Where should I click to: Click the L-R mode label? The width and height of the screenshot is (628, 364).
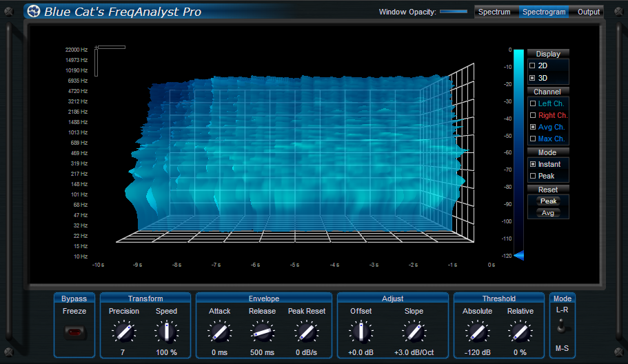tap(562, 310)
